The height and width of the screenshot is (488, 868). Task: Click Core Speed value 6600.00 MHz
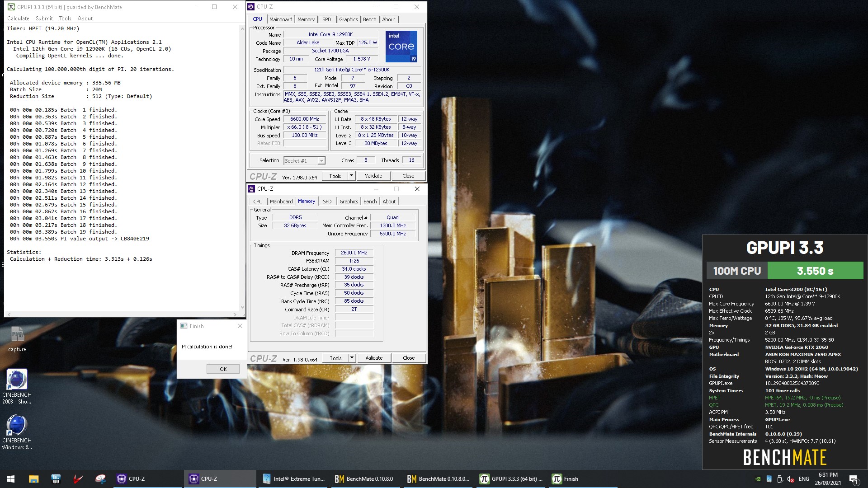305,119
